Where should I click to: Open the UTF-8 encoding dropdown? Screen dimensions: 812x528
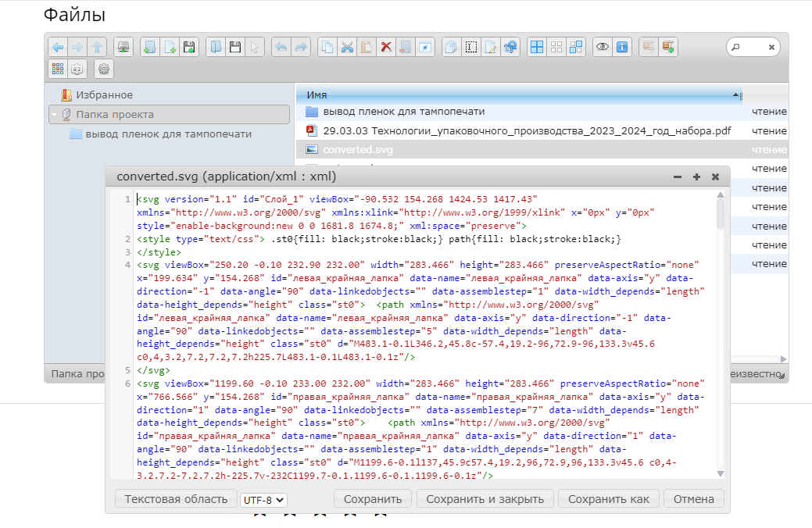pos(264,499)
